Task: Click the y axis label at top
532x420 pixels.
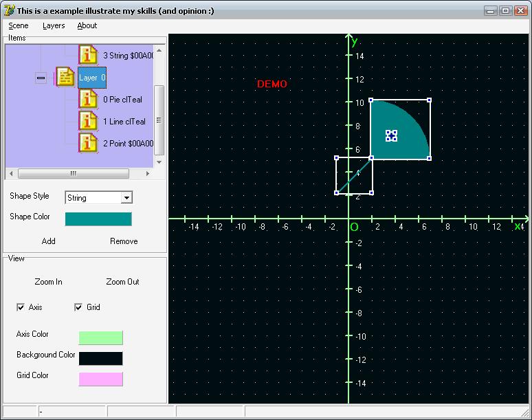Action: [355, 42]
